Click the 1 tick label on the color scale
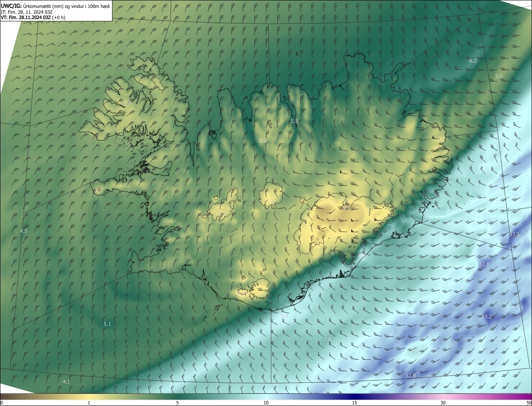532x406 pixels. [89, 403]
